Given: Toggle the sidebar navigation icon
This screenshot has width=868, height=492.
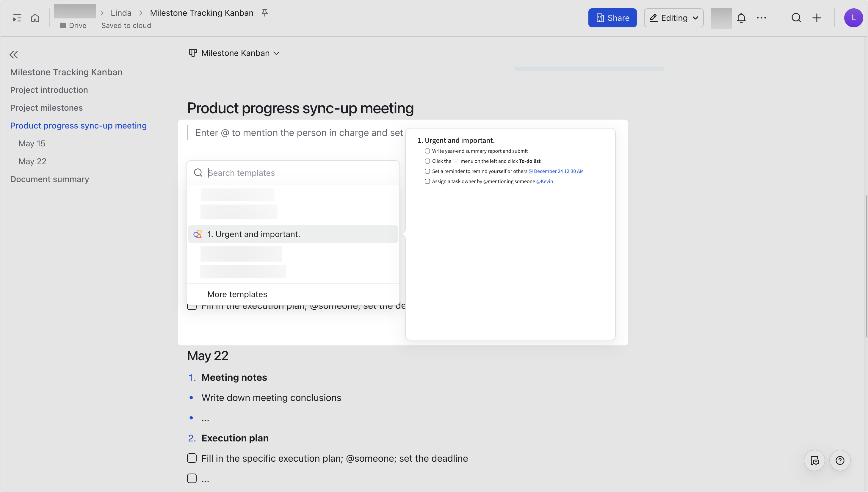Looking at the screenshot, I should [x=17, y=18].
